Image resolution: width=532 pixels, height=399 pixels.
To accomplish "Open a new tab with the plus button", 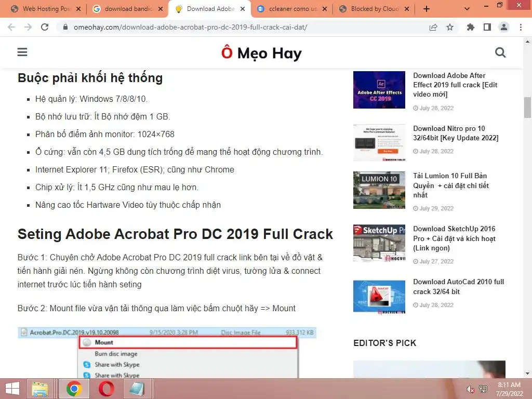I will click(x=427, y=9).
